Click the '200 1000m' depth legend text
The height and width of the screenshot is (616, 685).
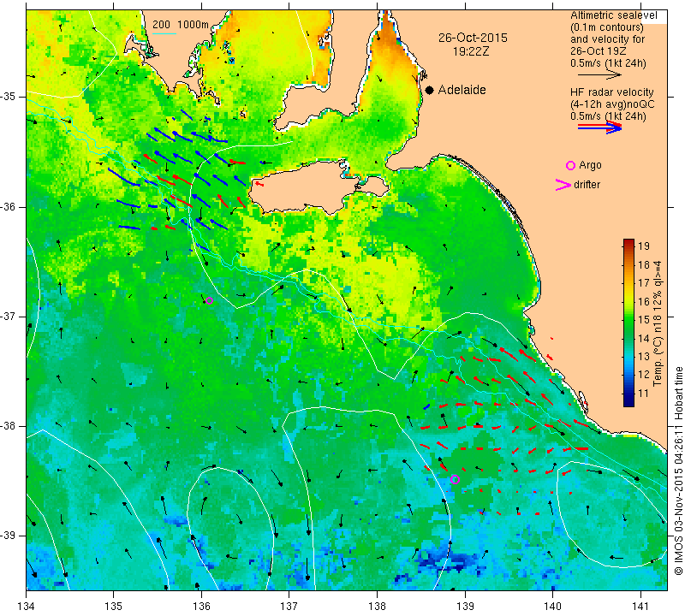[x=181, y=25]
